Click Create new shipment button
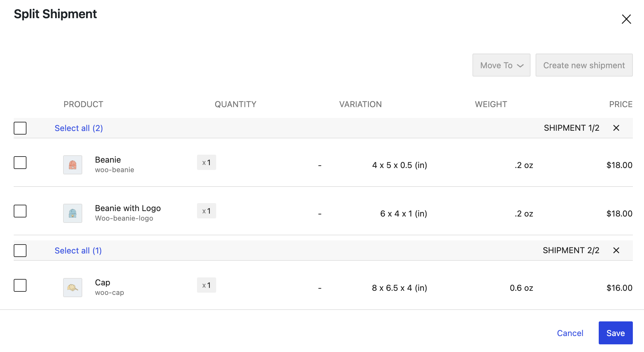Viewport: 644px width, 352px height. click(x=584, y=65)
